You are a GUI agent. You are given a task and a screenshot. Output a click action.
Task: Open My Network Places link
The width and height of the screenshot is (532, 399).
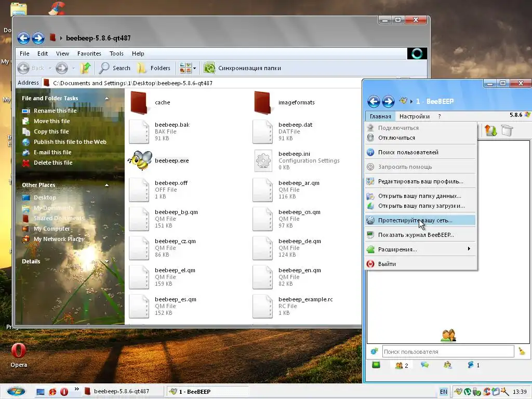tap(59, 239)
